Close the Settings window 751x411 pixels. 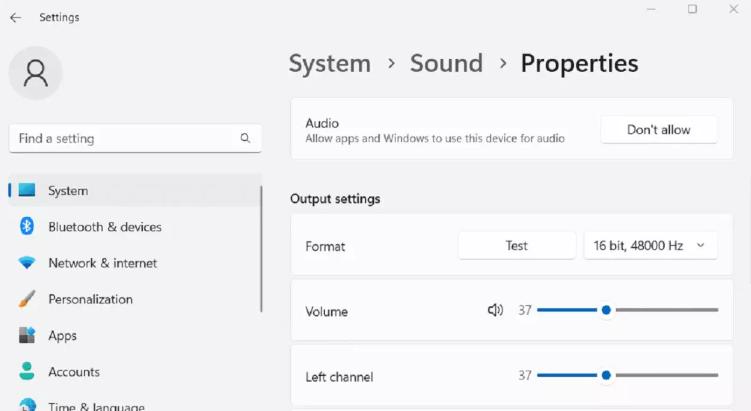coord(733,9)
